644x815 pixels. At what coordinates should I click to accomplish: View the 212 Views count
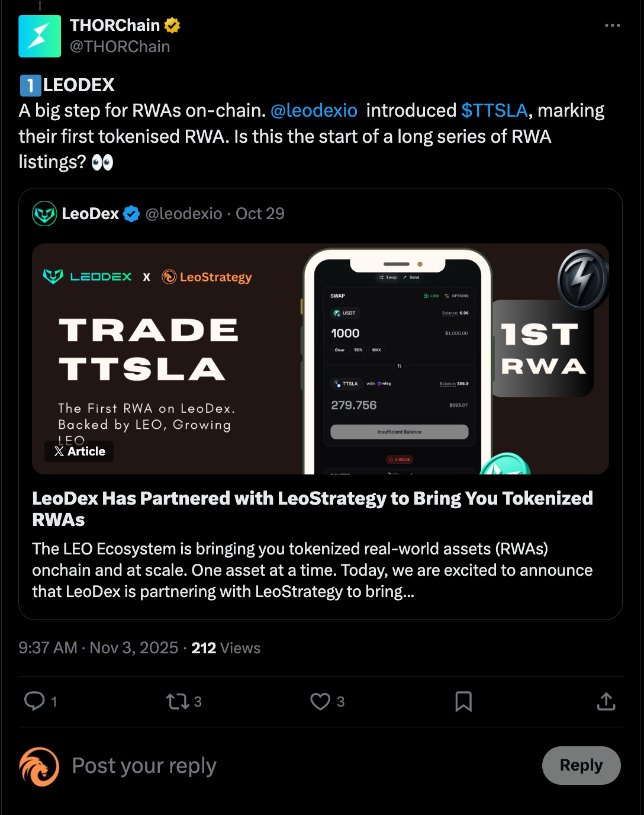point(226,648)
